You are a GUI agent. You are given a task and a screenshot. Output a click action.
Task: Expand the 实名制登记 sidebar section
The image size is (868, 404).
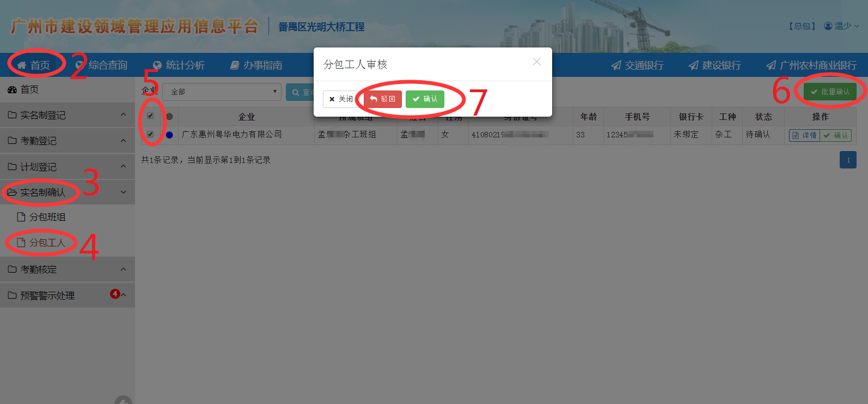pos(68,115)
